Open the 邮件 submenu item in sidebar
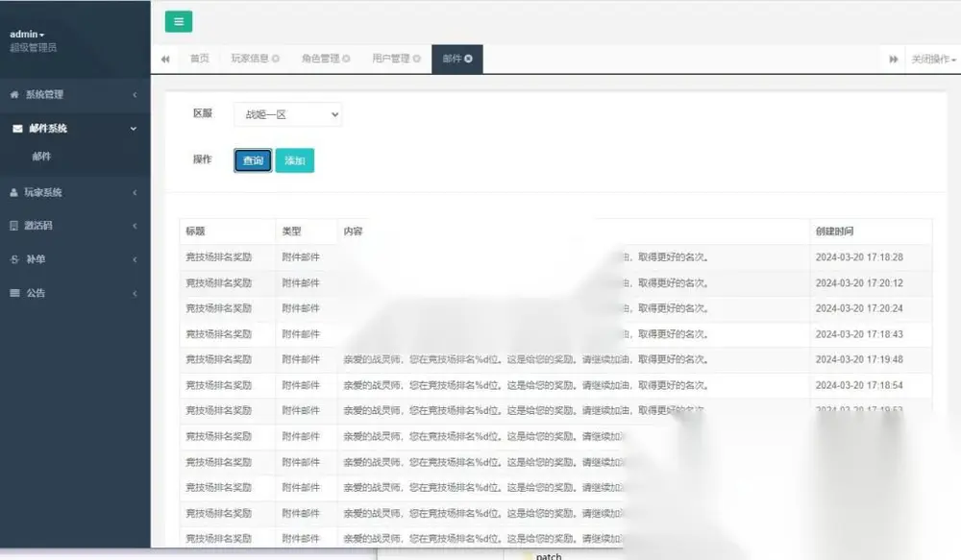 tap(41, 157)
